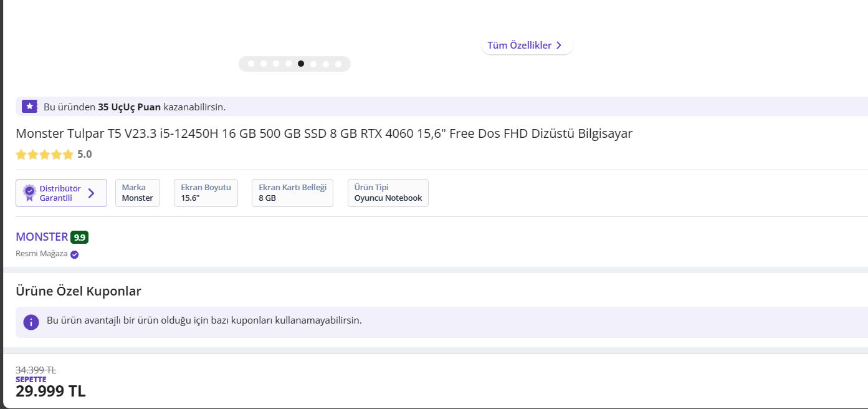Image resolution: width=868 pixels, height=409 pixels.
Task: Open the Tüm Özellikler link
Action: tap(527, 45)
